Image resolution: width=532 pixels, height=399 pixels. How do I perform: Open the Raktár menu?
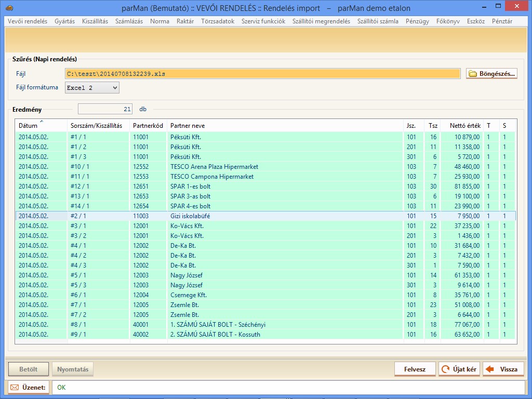(185, 21)
